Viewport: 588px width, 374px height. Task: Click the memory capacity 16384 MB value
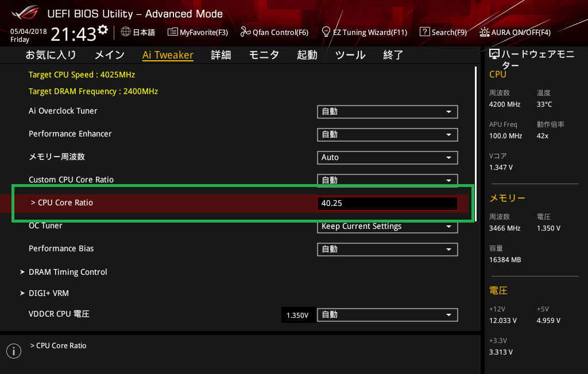tap(505, 259)
